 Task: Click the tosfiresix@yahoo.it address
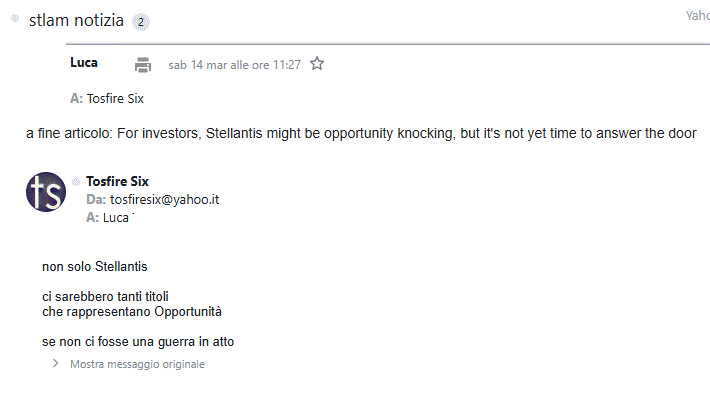[164, 199]
